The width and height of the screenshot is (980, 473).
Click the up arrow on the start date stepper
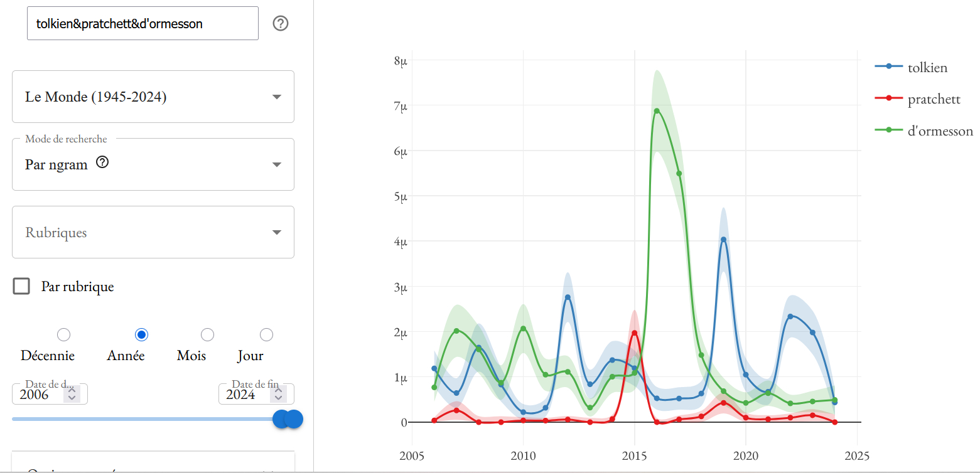coord(72,390)
